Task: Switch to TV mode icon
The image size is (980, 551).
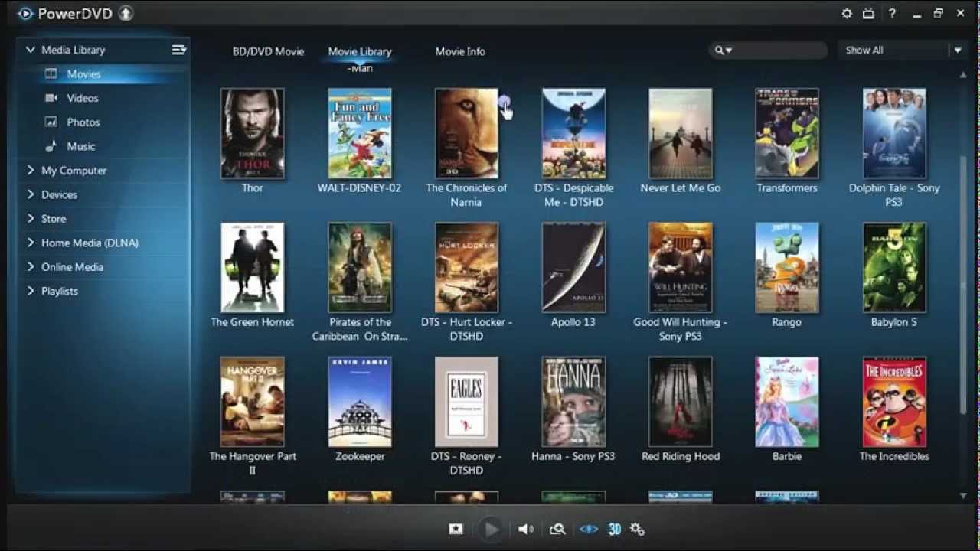Action: tap(869, 14)
